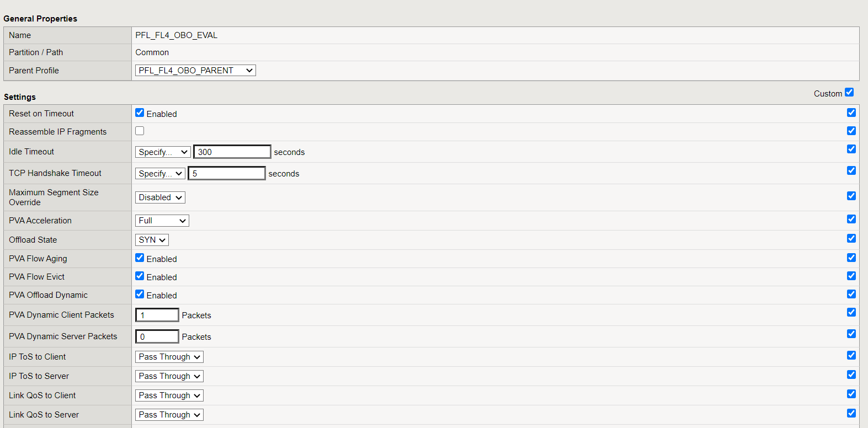868x428 pixels.
Task: Open the Maximum Segment Size Override dropdown
Action: click(160, 197)
